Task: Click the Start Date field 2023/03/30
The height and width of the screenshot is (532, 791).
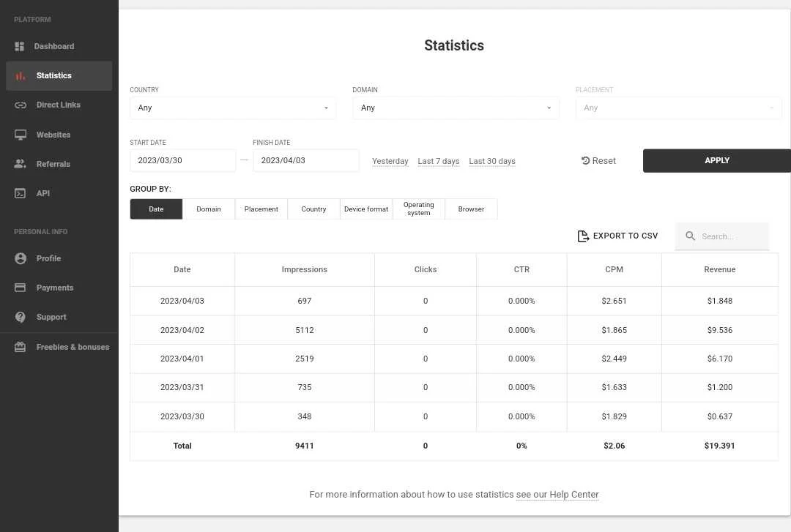Action: (182, 160)
